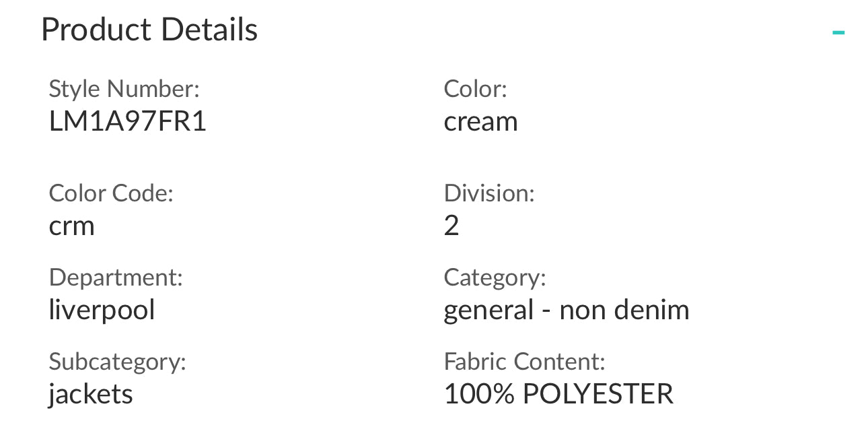Click the Category label
868x425 pixels.
click(x=495, y=277)
